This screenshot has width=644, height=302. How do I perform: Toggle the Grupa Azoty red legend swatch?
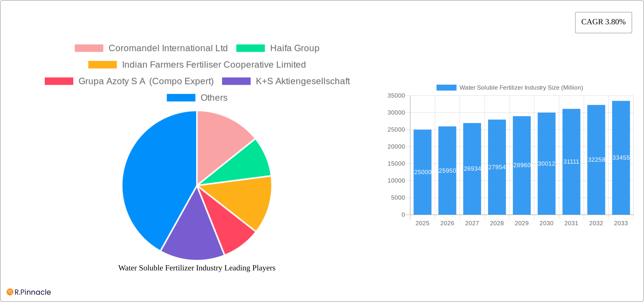pyautogui.click(x=59, y=81)
